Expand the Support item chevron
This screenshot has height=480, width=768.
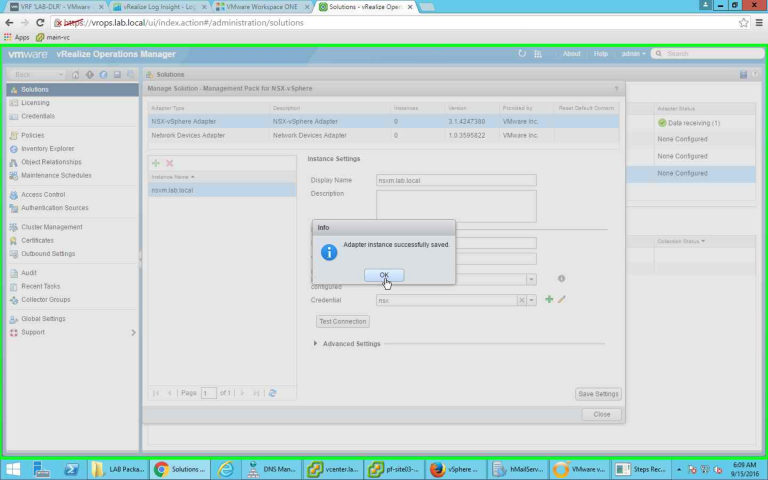pos(133,333)
